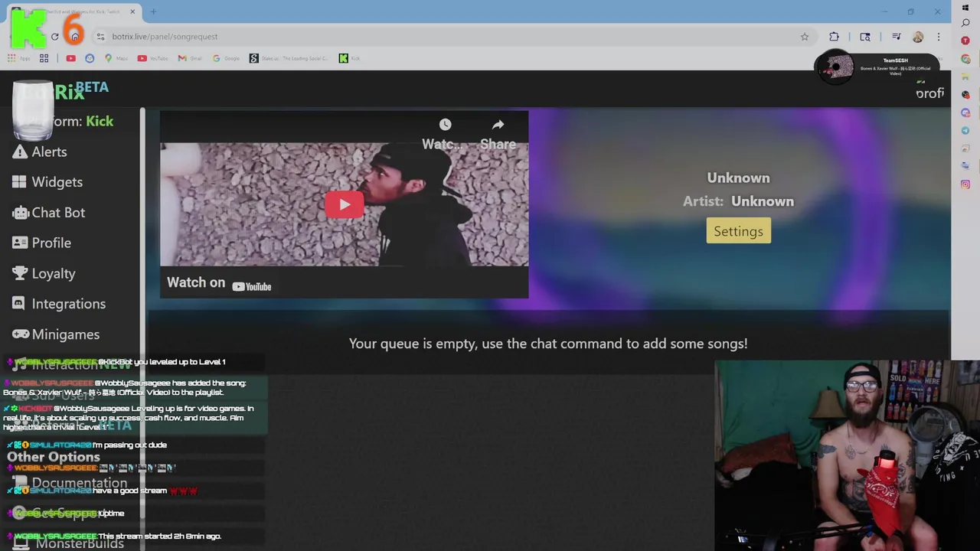
Task: Close the BotRix browser tab
Action: point(132,11)
